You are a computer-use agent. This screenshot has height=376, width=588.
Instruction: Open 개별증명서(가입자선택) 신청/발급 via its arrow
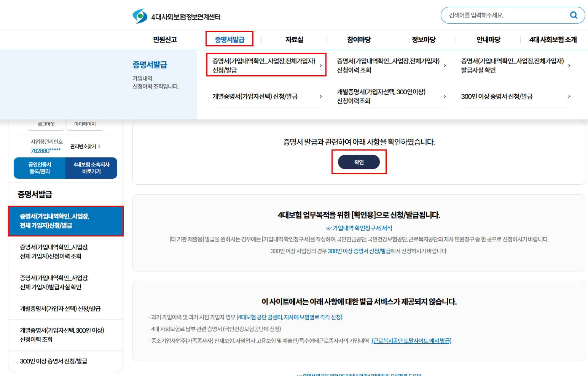click(x=321, y=97)
